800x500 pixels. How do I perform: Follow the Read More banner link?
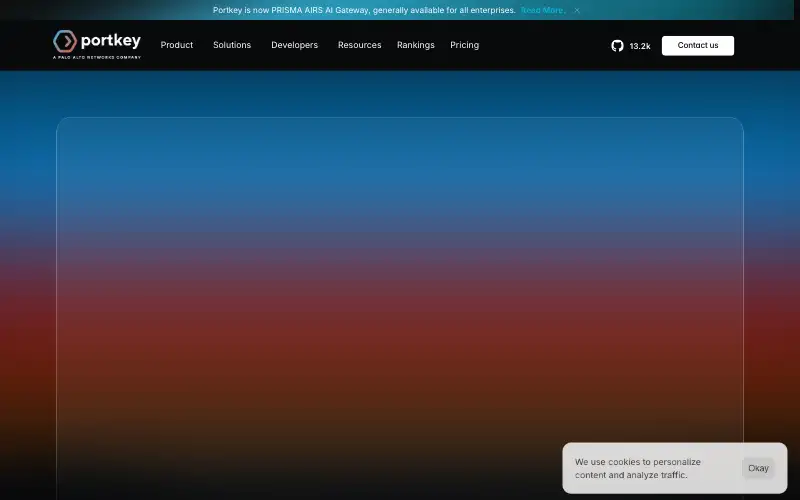click(x=543, y=10)
